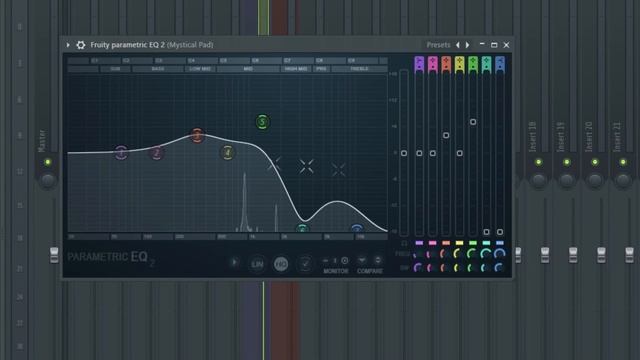Click the band 5 gain slider handle
This screenshot has width=640, height=360.
473,122
